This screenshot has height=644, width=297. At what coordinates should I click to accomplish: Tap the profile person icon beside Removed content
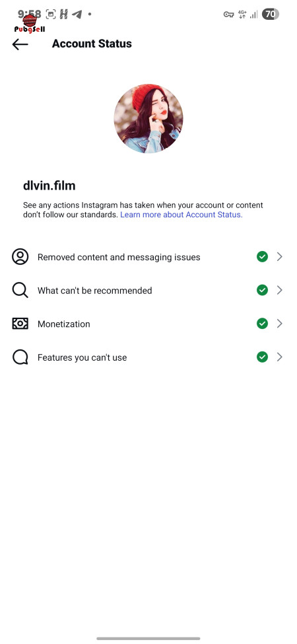click(x=20, y=257)
